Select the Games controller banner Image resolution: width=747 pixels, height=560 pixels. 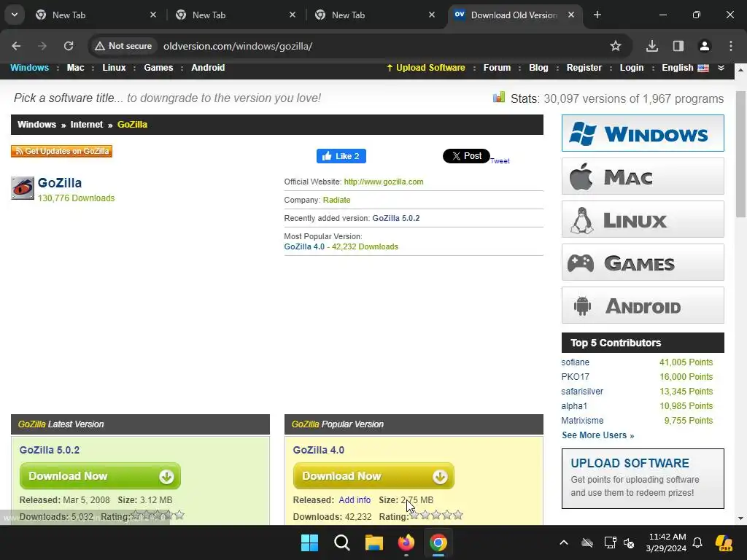point(643,262)
